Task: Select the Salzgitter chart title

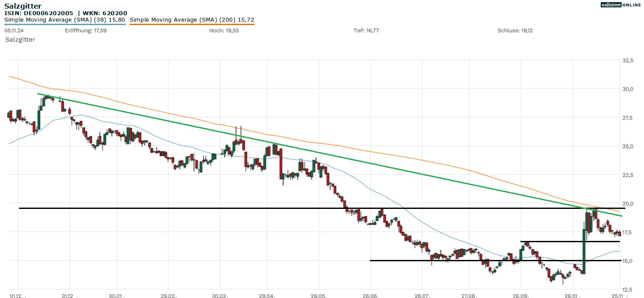Action: [23, 6]
